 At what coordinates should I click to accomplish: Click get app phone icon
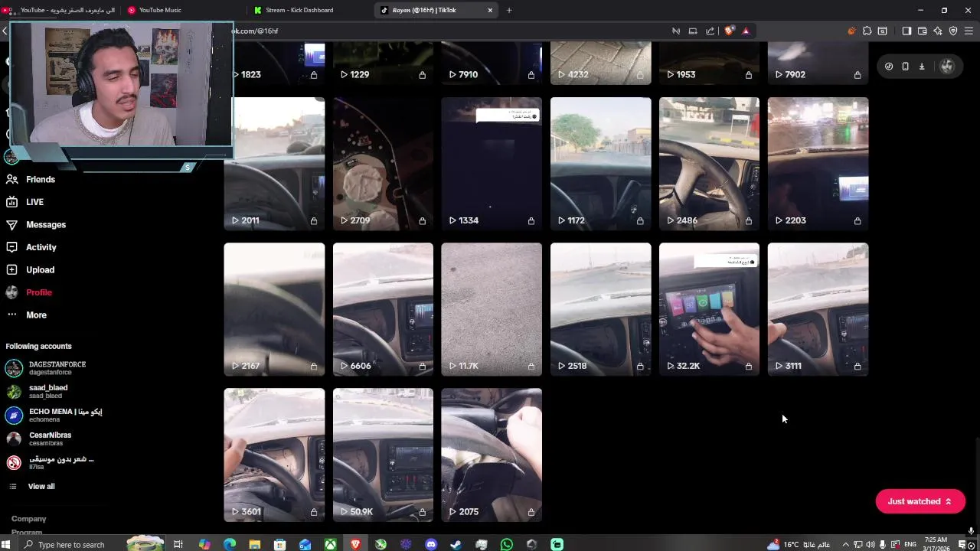[905, 67]
